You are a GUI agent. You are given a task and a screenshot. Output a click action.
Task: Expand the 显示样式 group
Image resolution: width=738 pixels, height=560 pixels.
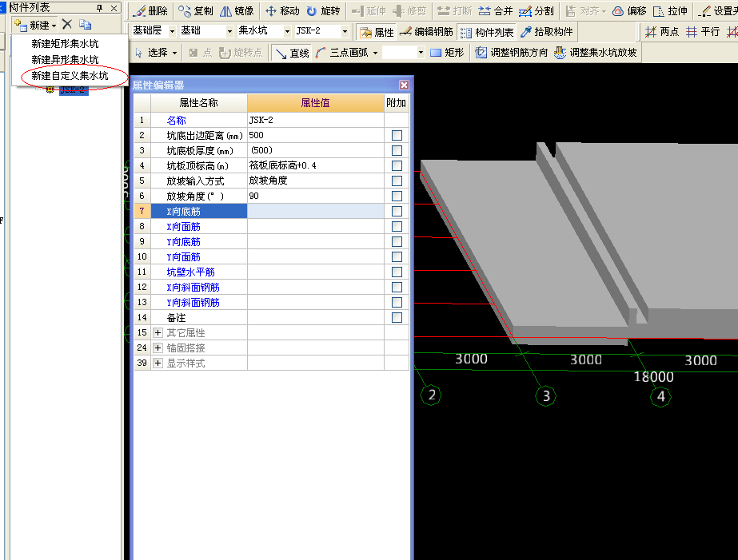pyautogui.click(x=158, y=363)
